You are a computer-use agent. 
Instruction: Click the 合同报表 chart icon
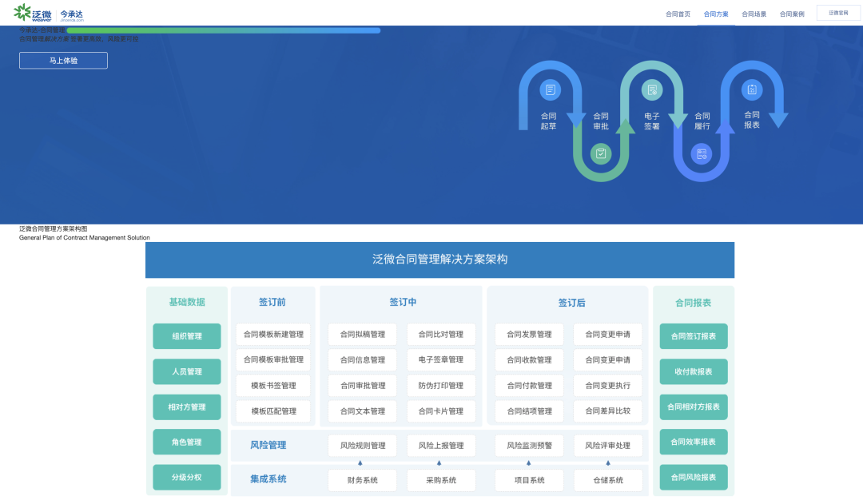coord(752,89)
